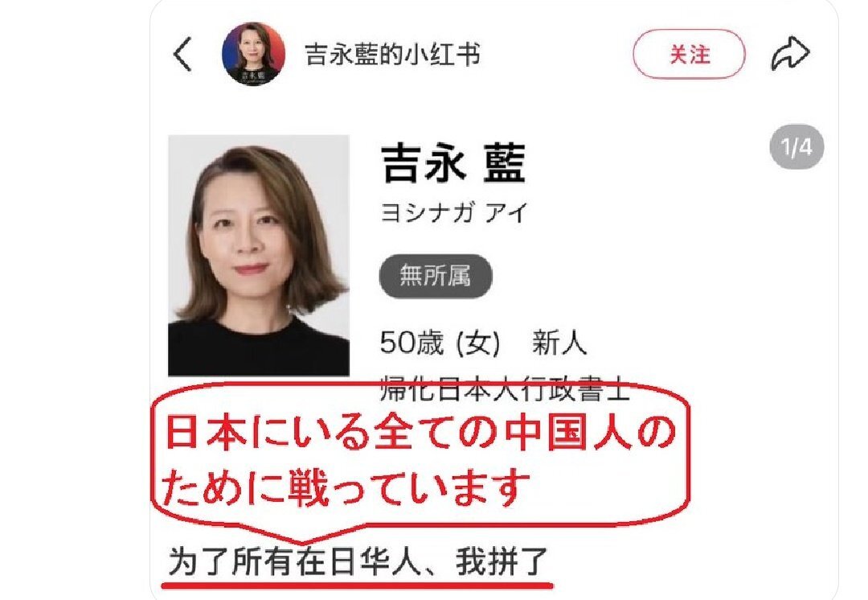Click the 50歳 (女) age text
The image size is (868, 600).
point(440,343)
